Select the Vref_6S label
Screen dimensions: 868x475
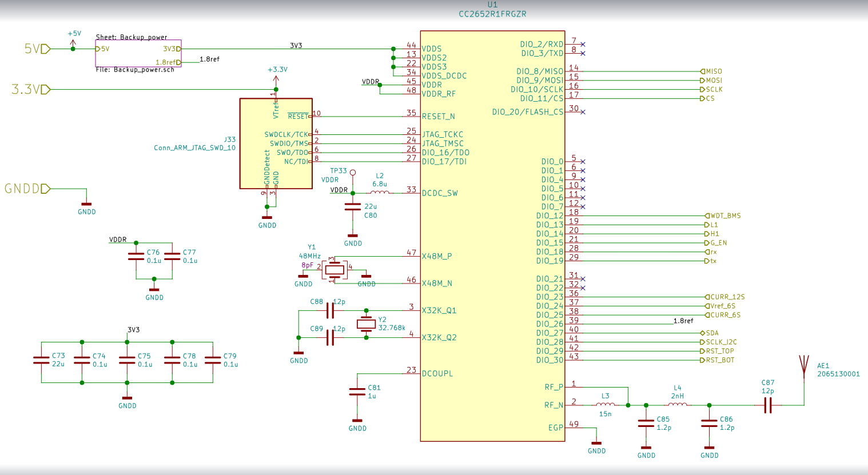click(720, 306)
